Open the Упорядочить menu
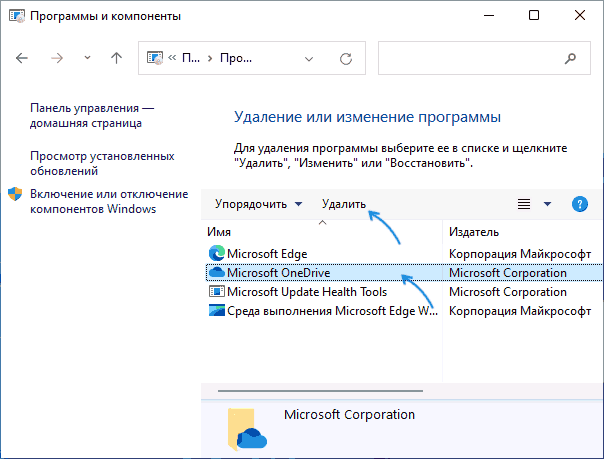Viewport: 604px width, 459px height. coord(258,204)
